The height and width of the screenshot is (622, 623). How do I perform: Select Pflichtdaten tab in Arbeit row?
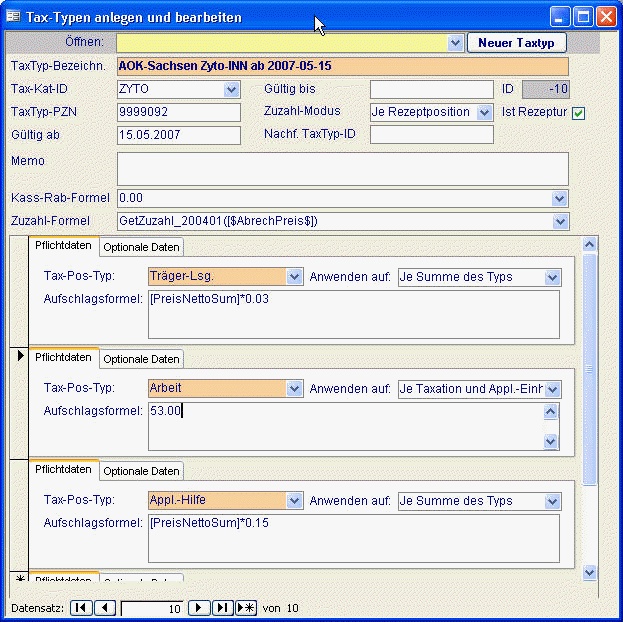(x=64, y=358)
